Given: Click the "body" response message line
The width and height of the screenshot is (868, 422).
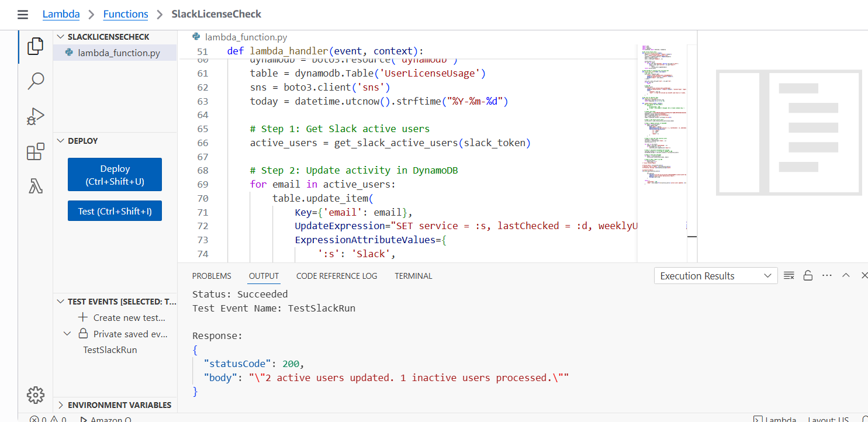Looking at the screenshot, I should click(386, 378).
